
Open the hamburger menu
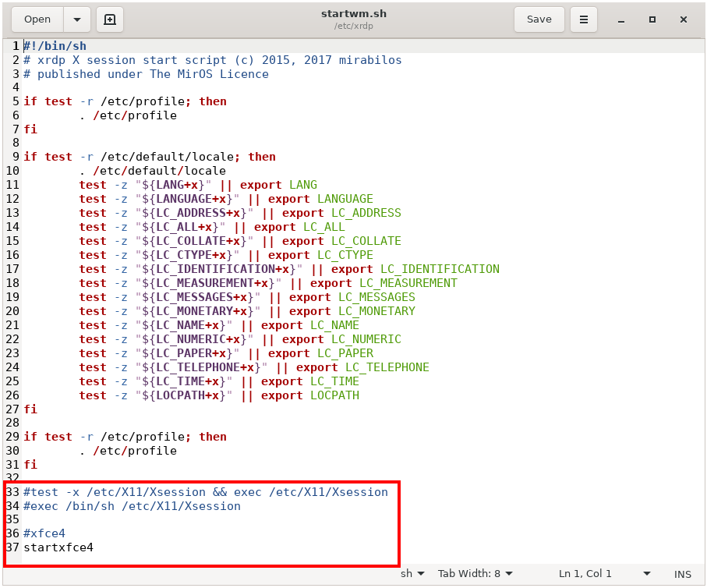click(584, 19)
